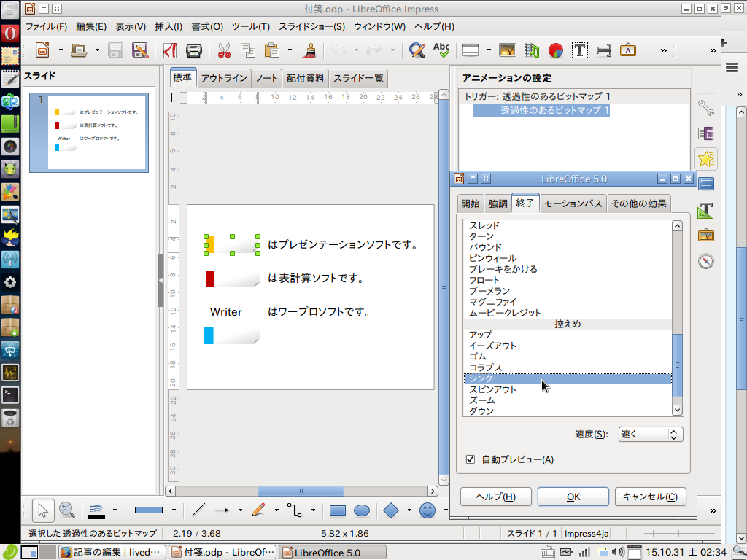Click the Paste clipboard icon
The height and width of the screenshot is (560, 747).
272,50
